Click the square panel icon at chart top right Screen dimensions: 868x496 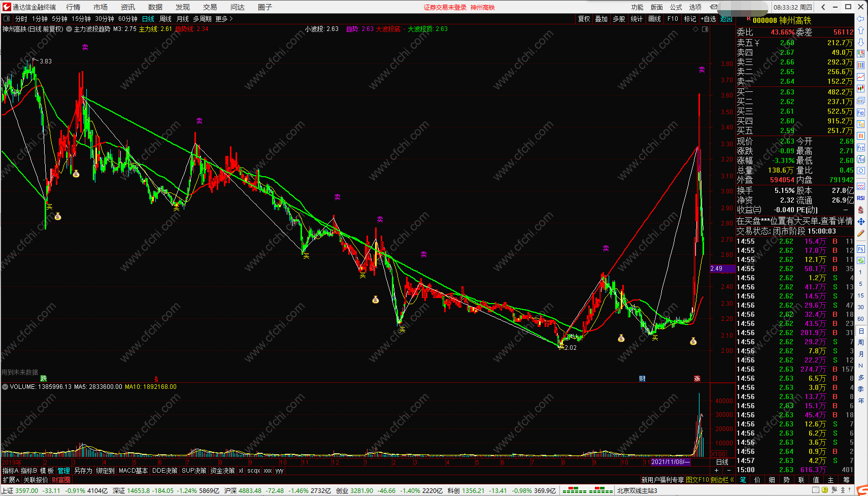(x=705, y=29)
